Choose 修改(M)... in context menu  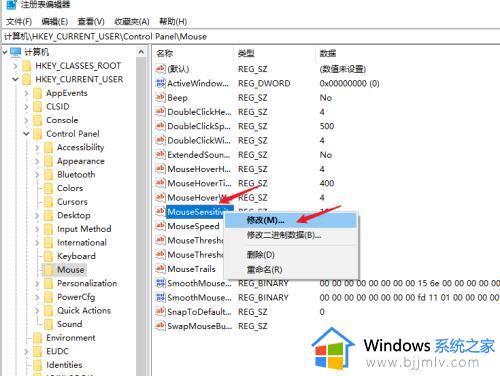click(291, 220)
